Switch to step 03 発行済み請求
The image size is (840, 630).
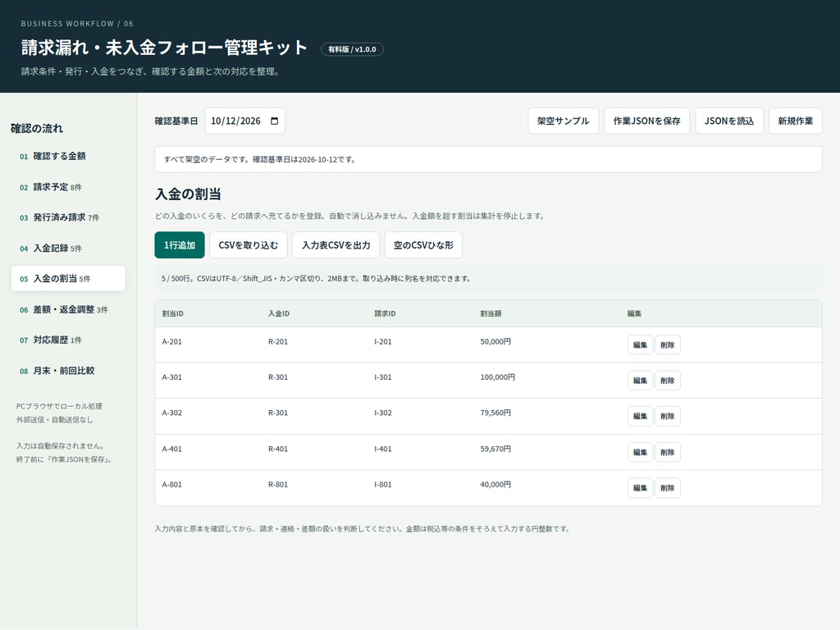pos(68,217)
